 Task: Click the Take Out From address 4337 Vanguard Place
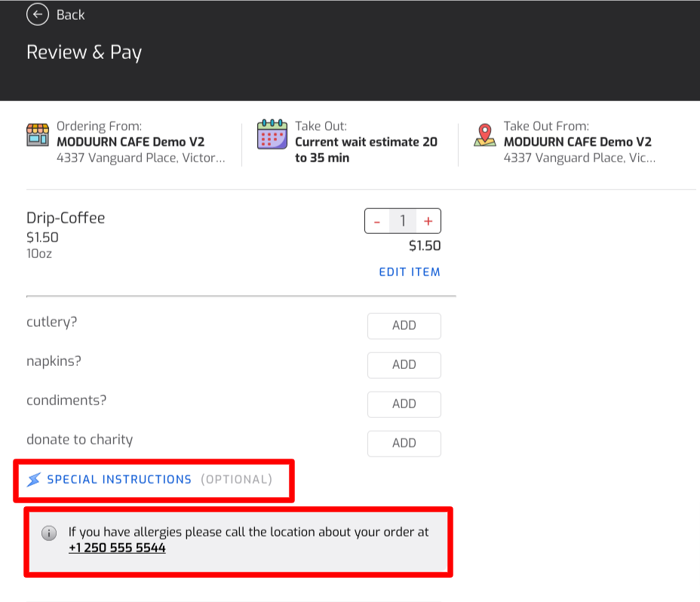[x=580, y=158]
